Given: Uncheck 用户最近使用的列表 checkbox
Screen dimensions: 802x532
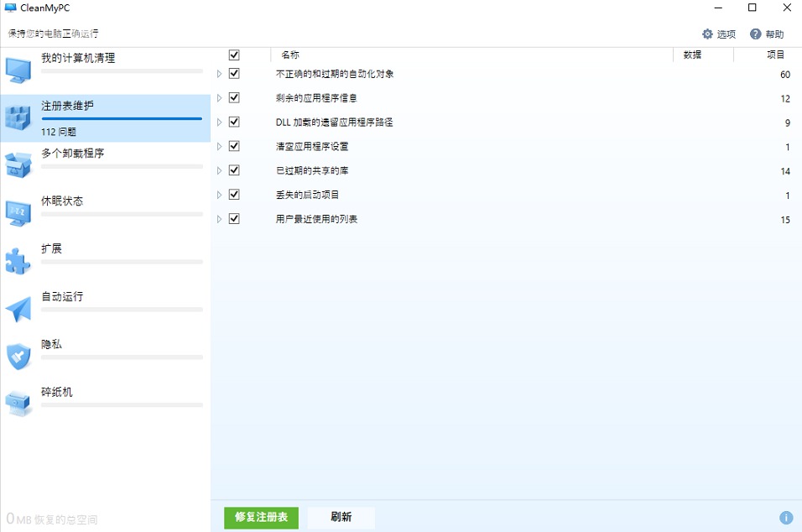Looking at the screenshot, I should point(234,218).
